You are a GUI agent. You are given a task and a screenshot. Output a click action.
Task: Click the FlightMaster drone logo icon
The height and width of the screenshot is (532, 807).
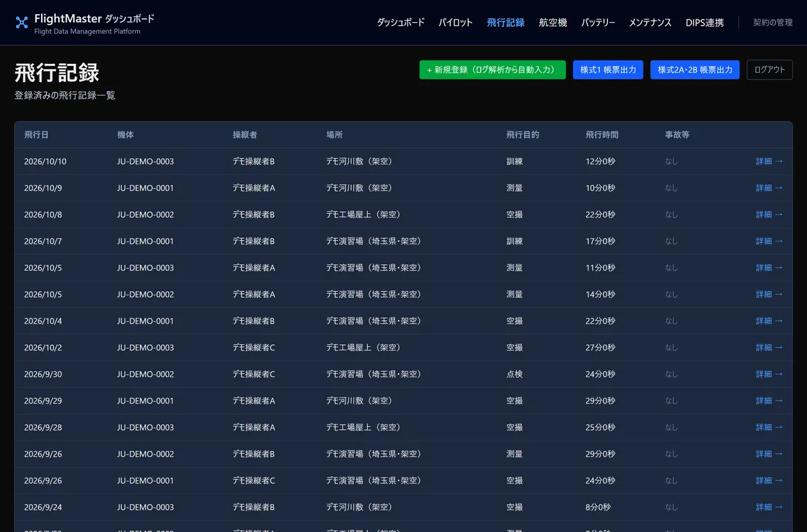22,23
